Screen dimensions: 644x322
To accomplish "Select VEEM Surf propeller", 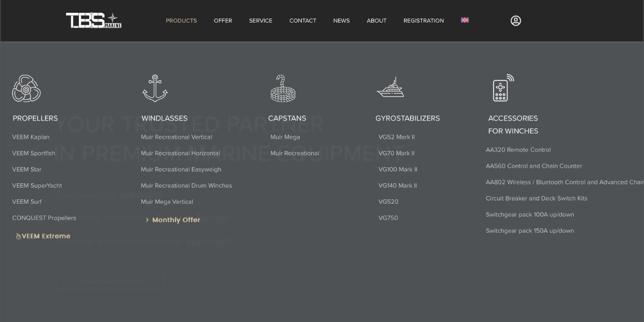I will click(x=27, y=201).
